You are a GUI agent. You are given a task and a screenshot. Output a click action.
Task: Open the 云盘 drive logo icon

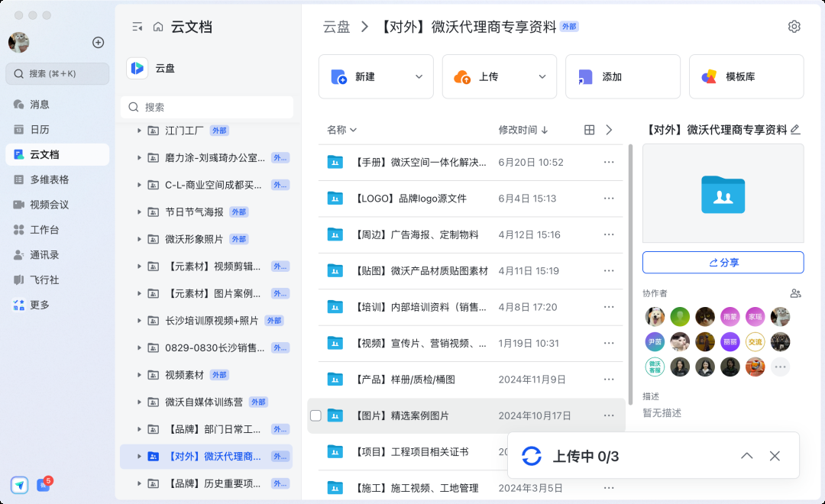click(x=137, y=68)
